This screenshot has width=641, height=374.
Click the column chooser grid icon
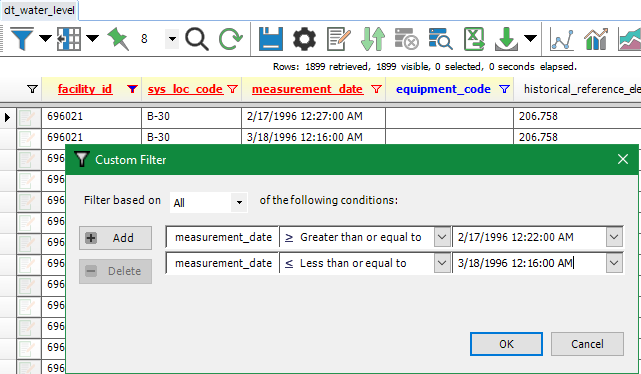(x=68, y=39)
